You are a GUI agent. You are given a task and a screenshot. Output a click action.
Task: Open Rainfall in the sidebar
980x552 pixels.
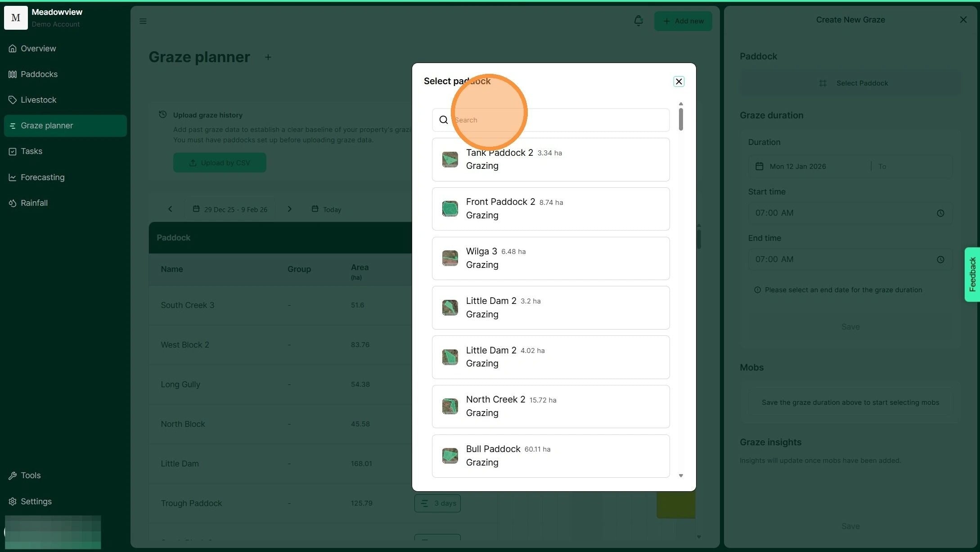(x=34, y=203)
